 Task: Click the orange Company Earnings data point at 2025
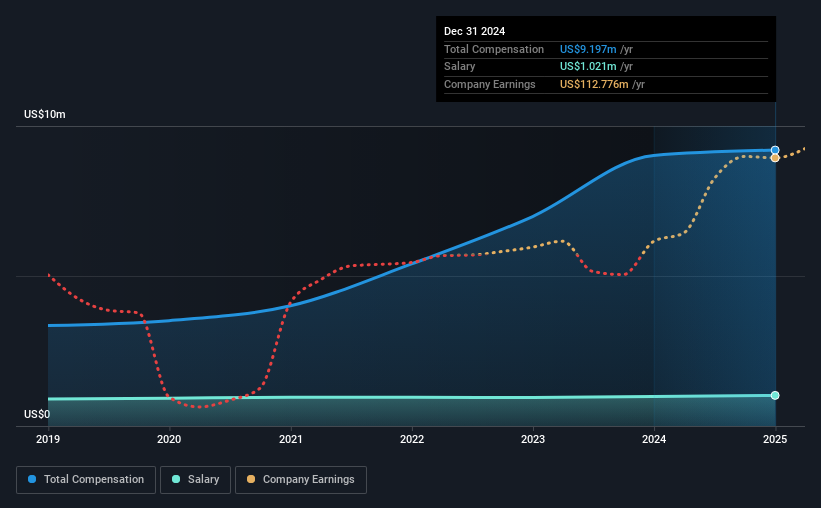click(775, 158)
